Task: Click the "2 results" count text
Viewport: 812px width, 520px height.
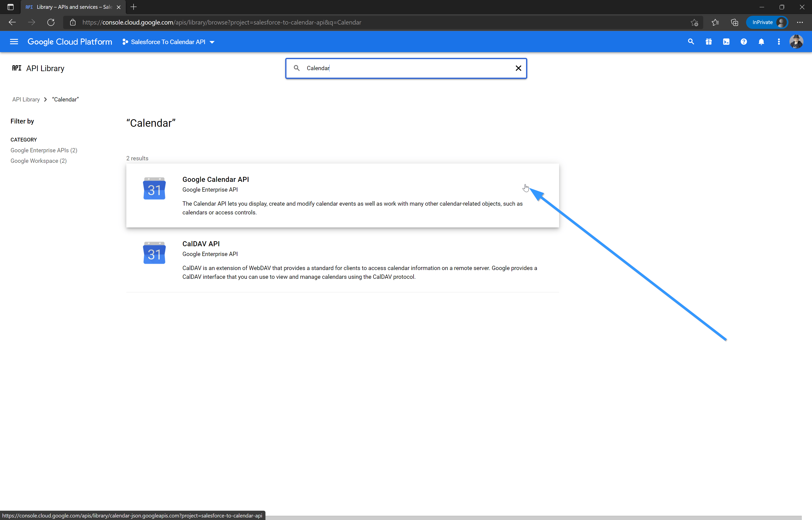Action: tap(137, 158)
